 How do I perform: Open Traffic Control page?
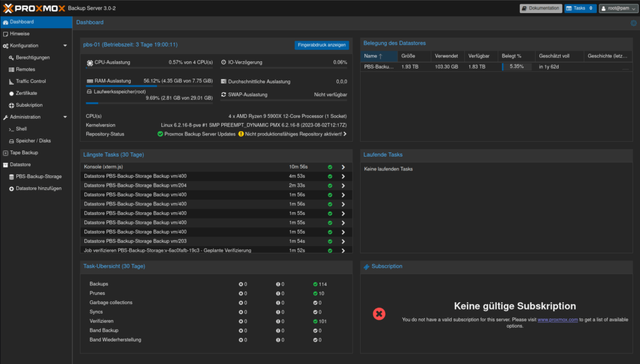31,81
